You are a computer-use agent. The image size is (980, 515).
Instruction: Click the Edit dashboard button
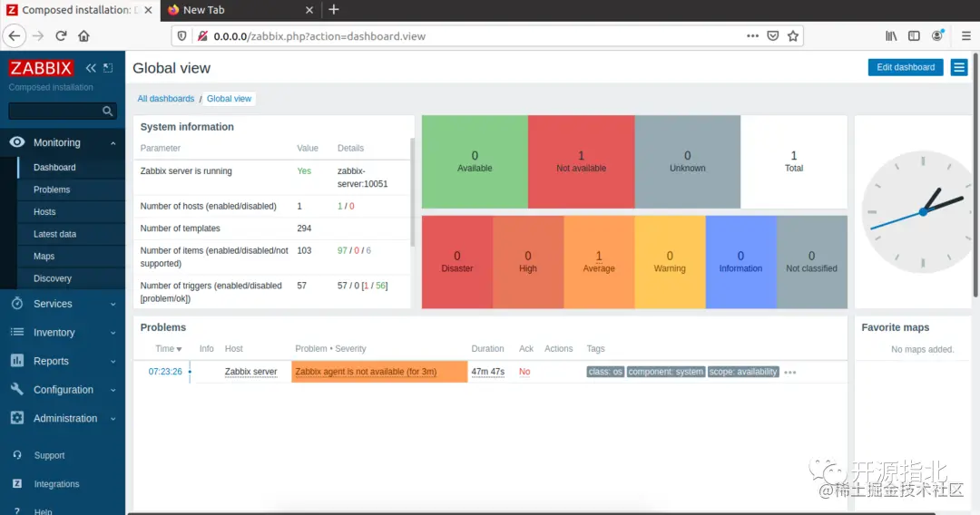905,67
